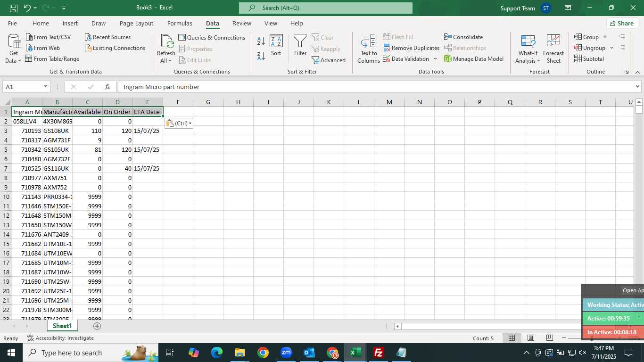The width and height of the screenshot is (644, 362).
Task: Switch to the Home tab
Action: click(41, 23)
